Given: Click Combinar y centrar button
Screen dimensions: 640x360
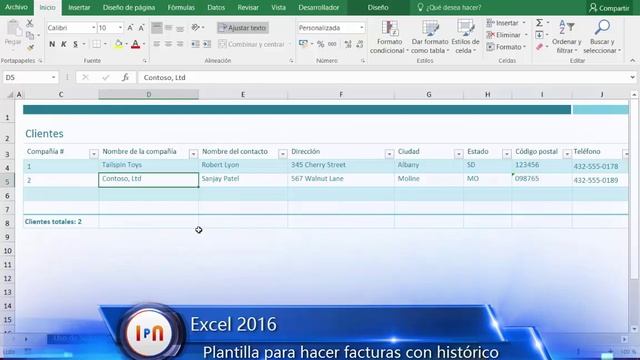Looking at the screenshot, I should [251, 44].
